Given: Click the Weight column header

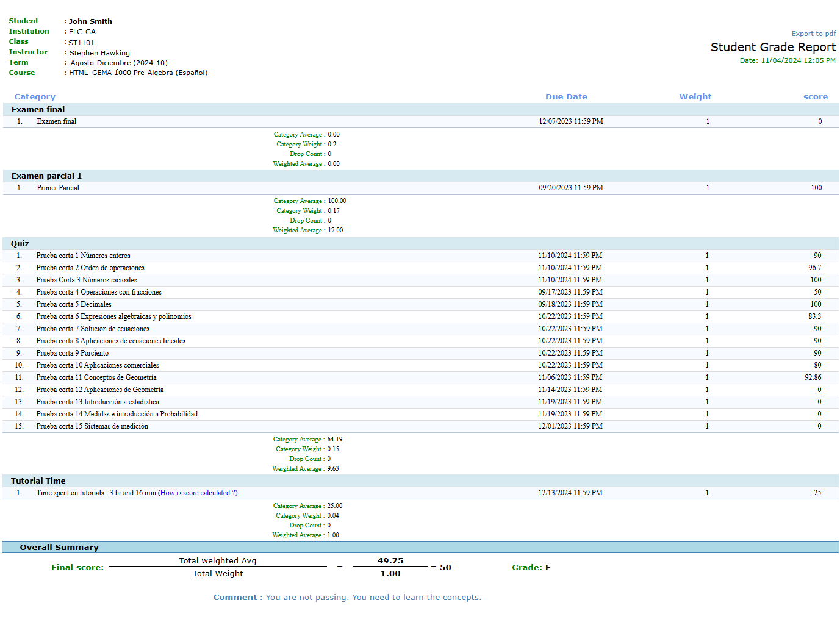Looking at the screenshot, I should click(x=695, y=96).
